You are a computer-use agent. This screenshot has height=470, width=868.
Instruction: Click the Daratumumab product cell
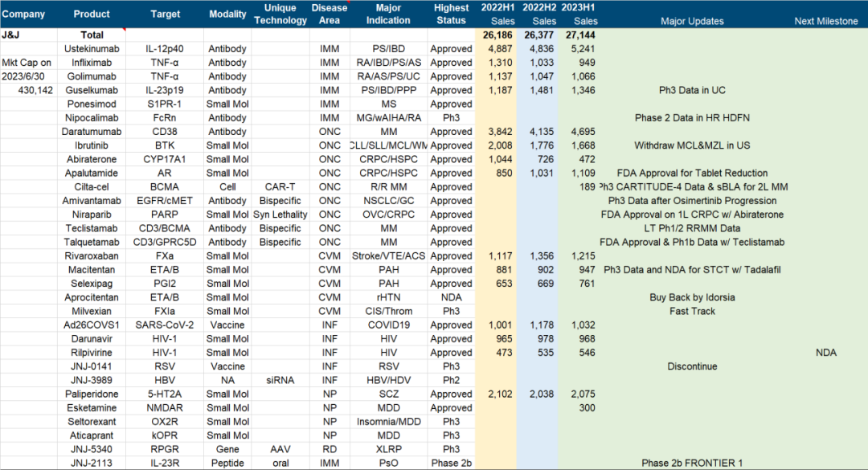(x=92, y=132)
